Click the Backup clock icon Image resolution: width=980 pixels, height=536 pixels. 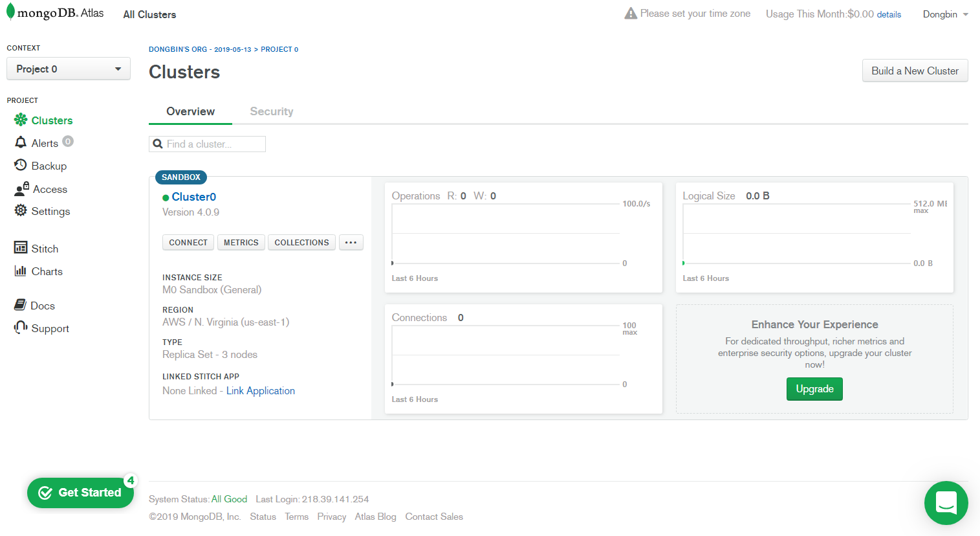21,165
